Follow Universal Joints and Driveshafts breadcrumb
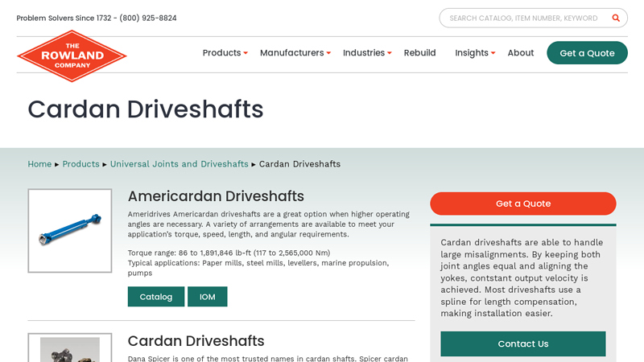This screenshot has height=362, width=644. click(179, 164)
